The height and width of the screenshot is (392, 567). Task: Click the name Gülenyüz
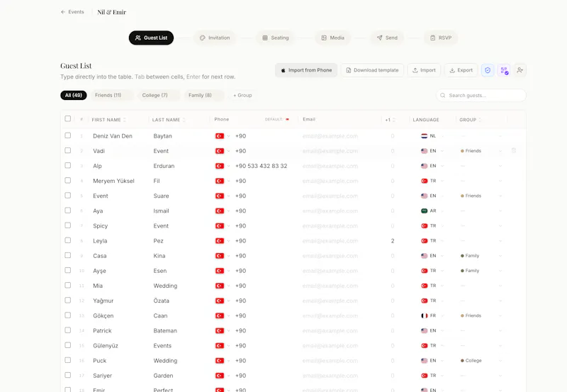[106, 346]
